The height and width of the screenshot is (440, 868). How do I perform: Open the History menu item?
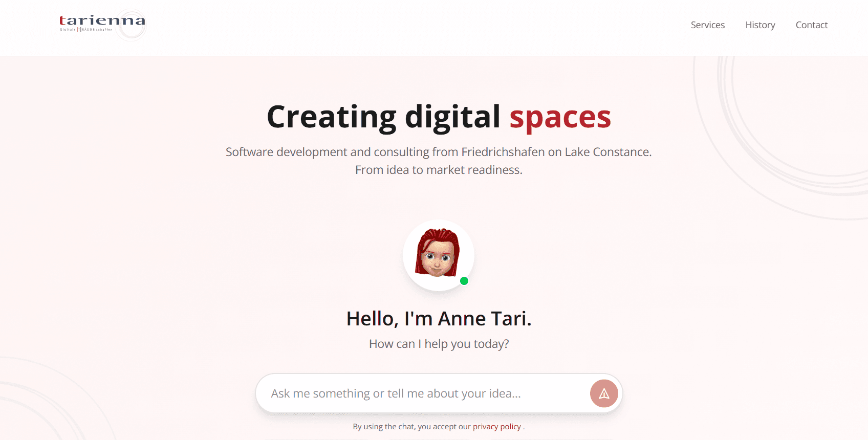tap(760, 25)
